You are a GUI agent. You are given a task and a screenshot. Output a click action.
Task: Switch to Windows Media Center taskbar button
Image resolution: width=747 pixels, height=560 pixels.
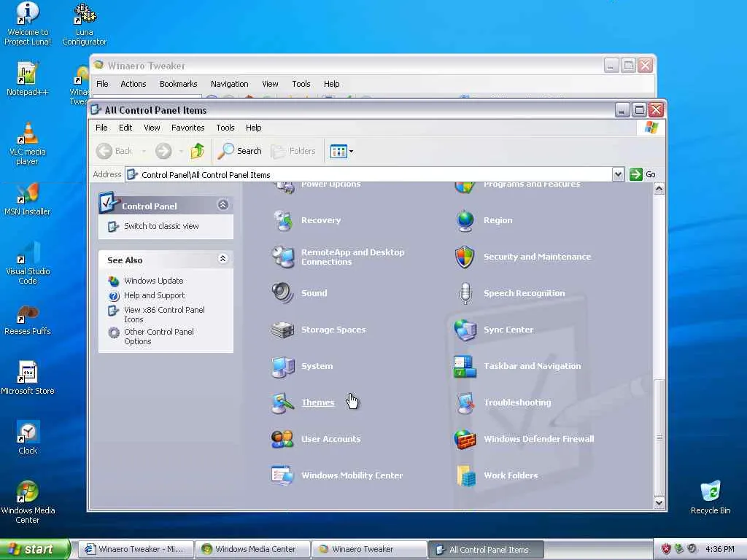click(253, 550)
